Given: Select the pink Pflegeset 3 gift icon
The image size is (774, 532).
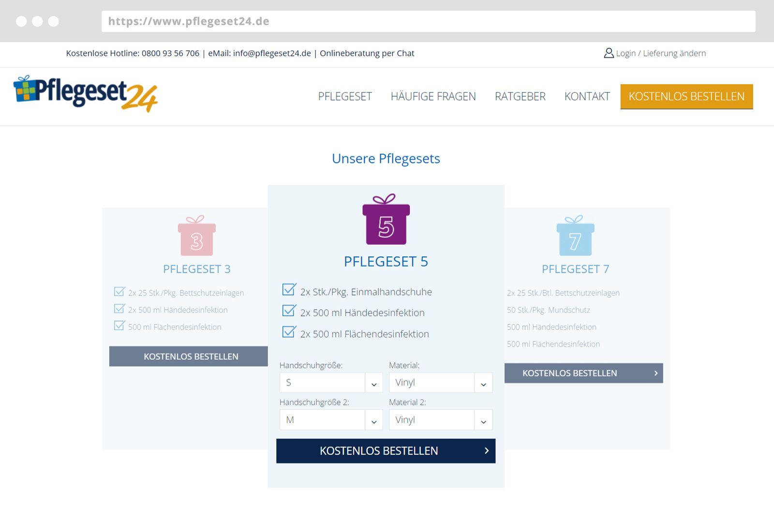Looking at the screenshot, I should coord(196,236).
